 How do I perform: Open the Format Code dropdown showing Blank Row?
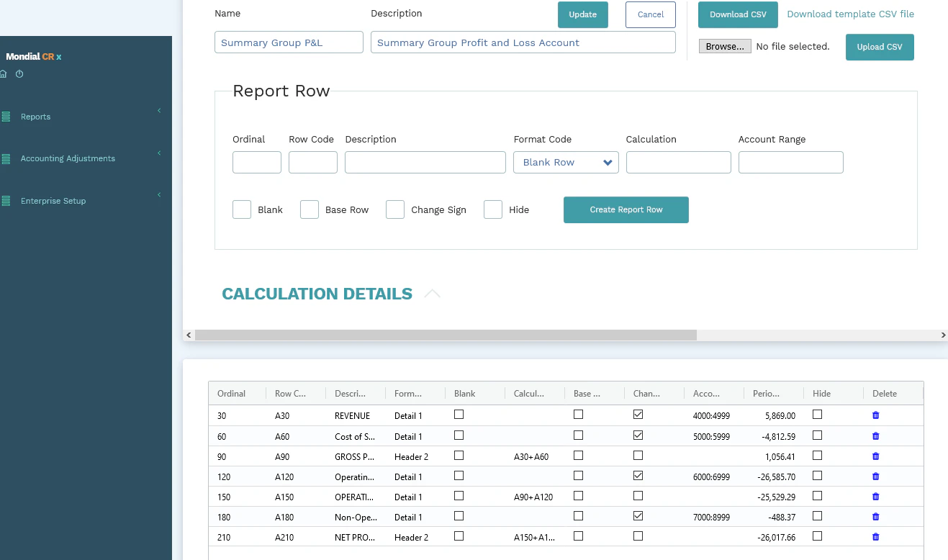[x=566, y=162]
